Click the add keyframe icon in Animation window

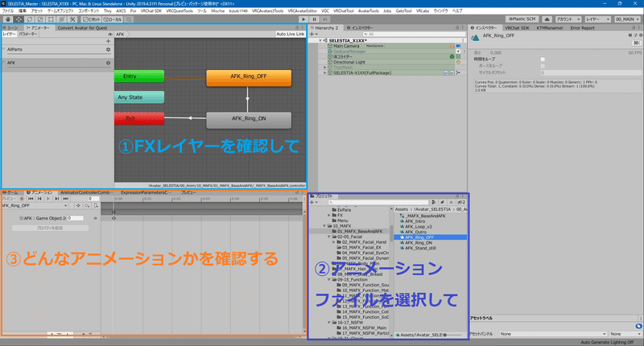coord(87,206)
